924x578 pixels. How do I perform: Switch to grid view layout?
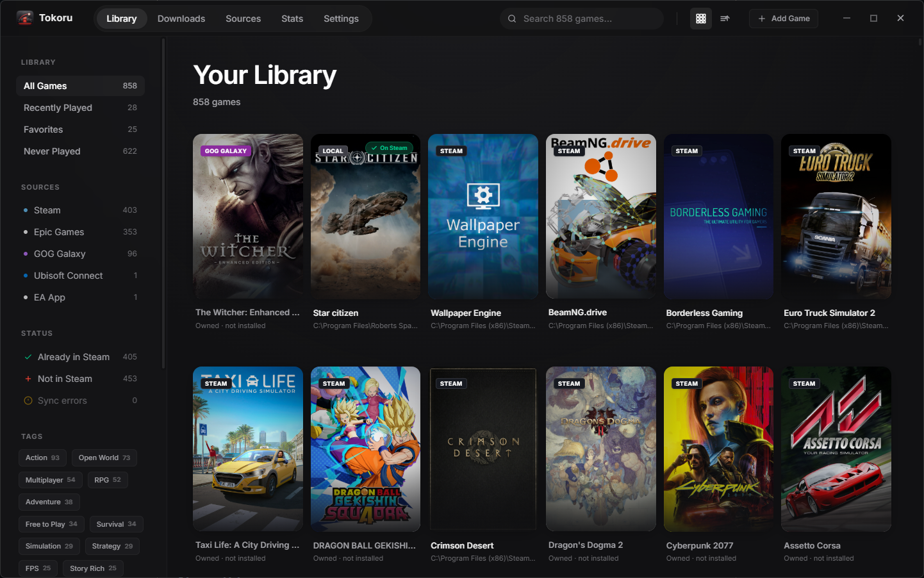(x=701, y=19)
